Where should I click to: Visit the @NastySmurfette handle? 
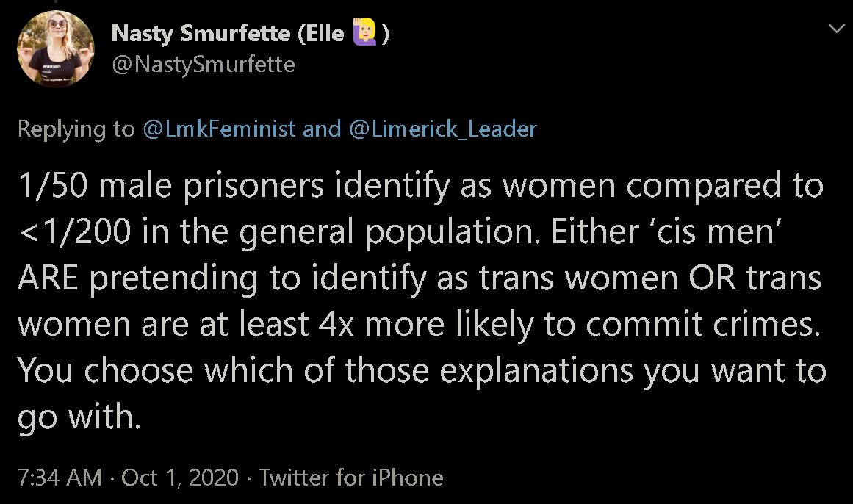(203, 65)
